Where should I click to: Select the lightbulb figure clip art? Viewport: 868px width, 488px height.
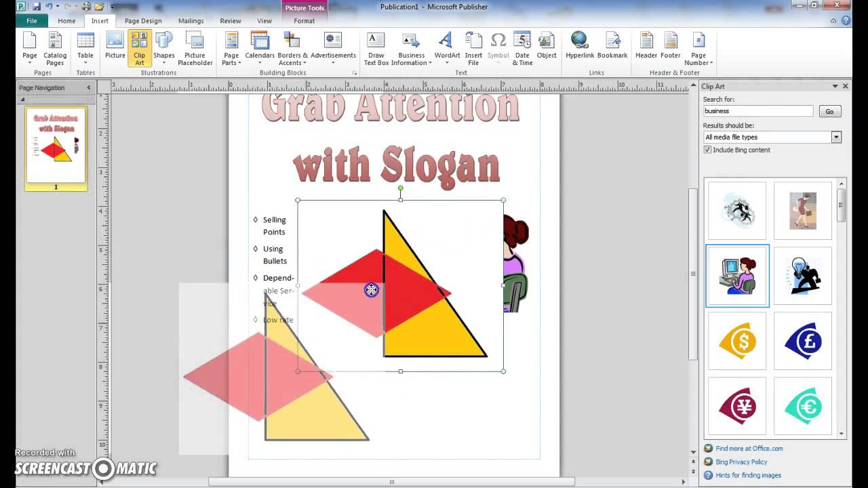coord(803,276)
